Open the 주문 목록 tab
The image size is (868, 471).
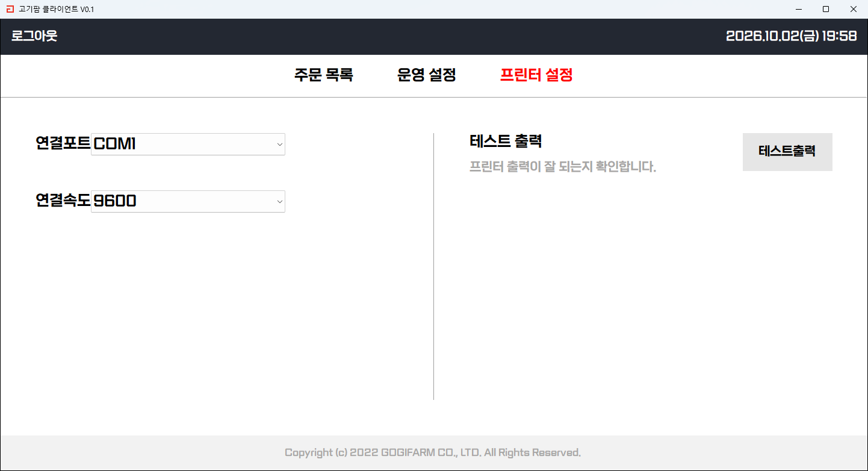(x=323, y=75)
